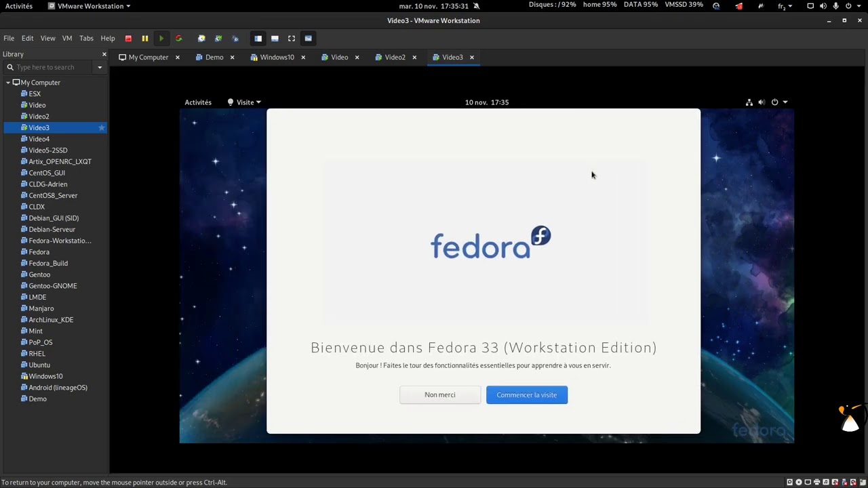The width and height of the screenshot is (868, 488).
Task: Click Commencer la visite button
Action: [527, 395]
